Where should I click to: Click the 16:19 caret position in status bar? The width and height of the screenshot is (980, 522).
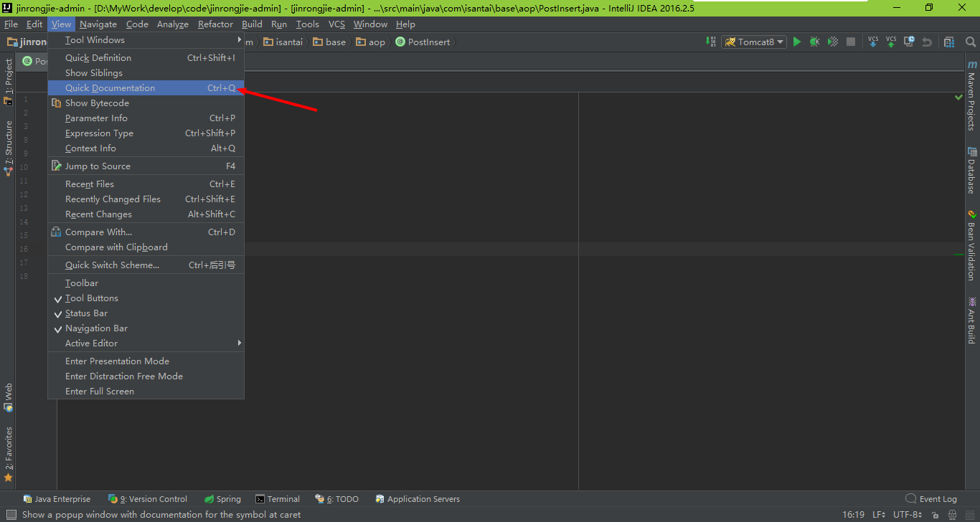854,515
